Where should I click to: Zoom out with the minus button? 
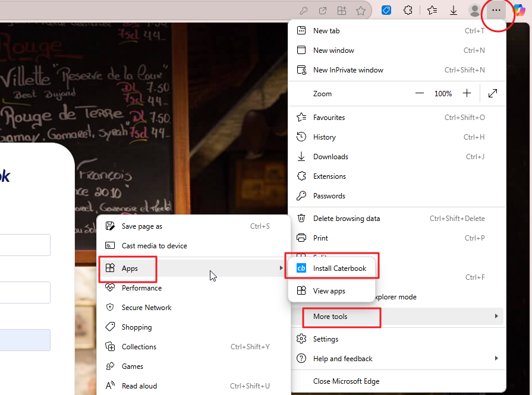point(419,93)
